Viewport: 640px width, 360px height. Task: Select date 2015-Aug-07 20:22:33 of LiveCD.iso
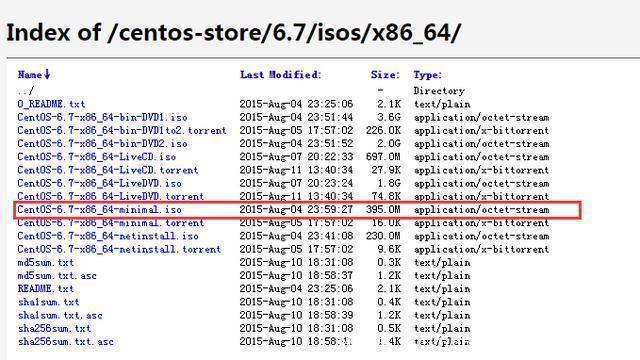point(296,157)
